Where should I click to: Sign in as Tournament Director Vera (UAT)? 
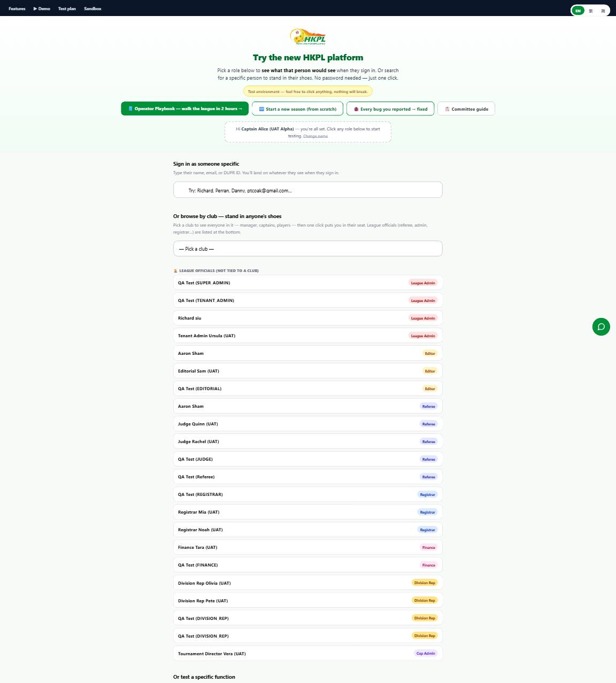coord(308,654)
